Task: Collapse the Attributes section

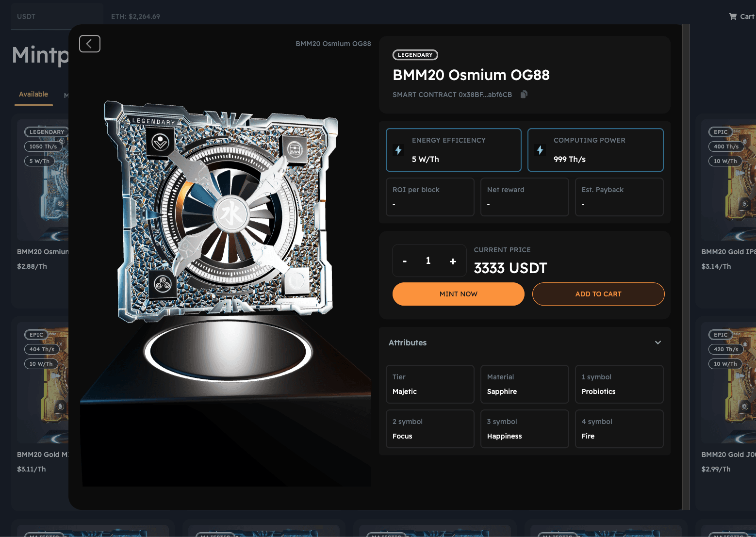Action: (657, 342)
